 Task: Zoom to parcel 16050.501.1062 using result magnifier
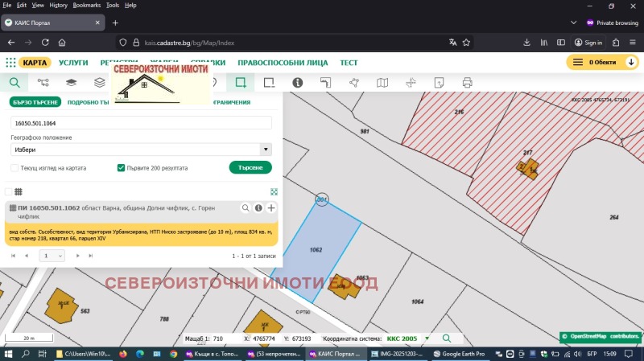tap(246, 208)
